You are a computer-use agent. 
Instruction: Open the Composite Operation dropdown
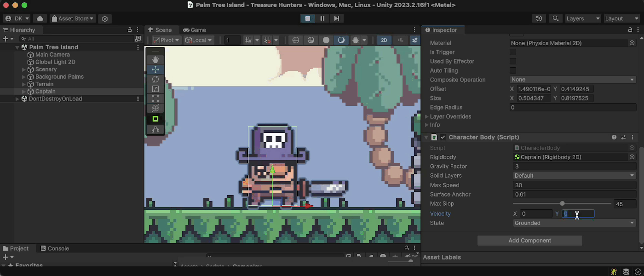[x=573, y=79]
